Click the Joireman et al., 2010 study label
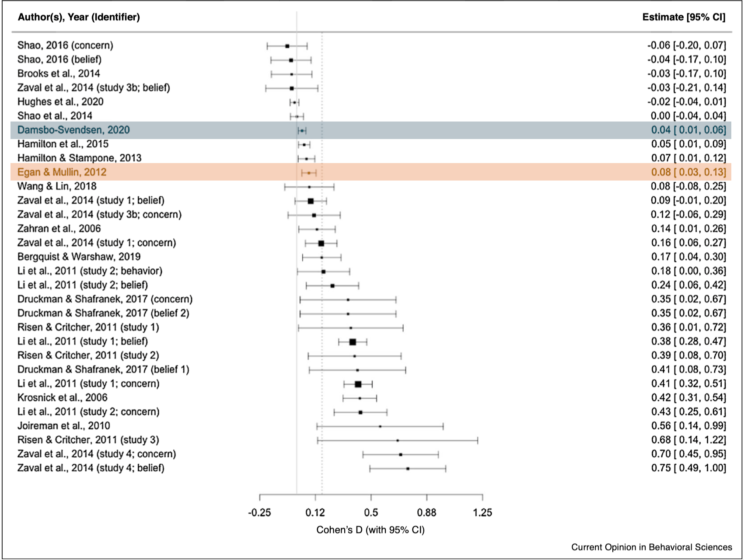This screenshot has width=744, height=560. [63, 425]
